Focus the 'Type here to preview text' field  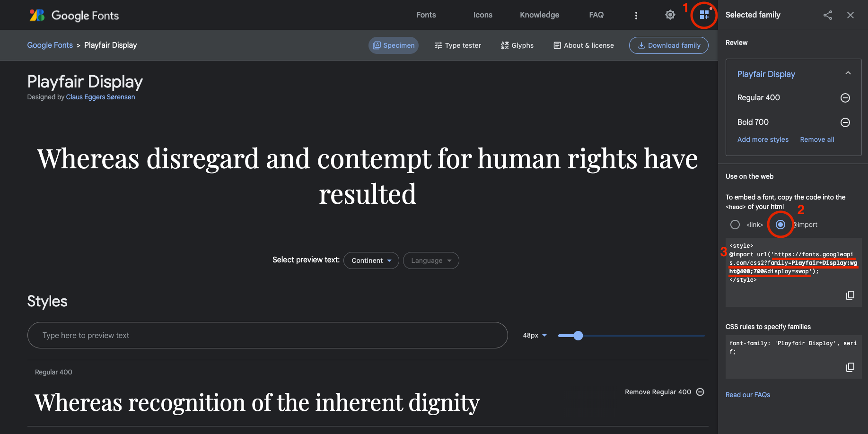(268, 335)
